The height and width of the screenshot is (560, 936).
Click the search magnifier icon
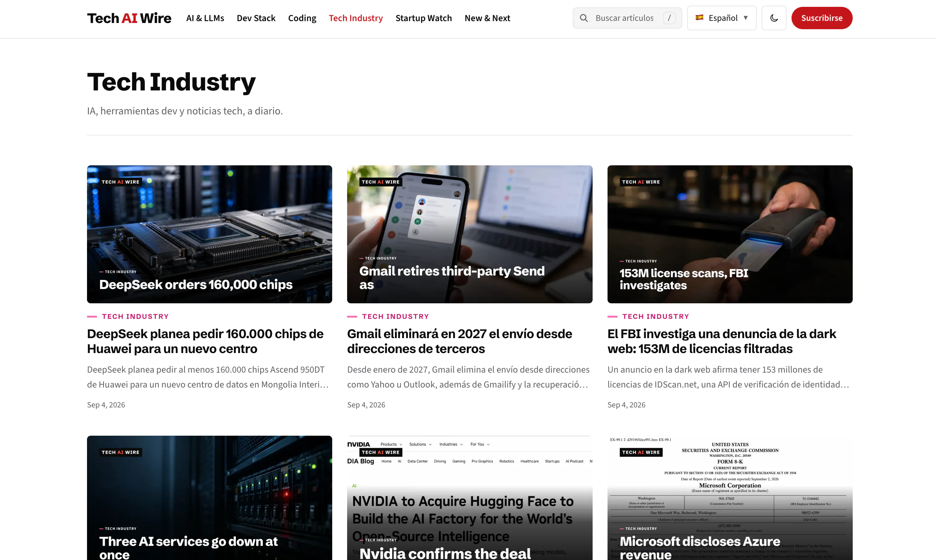coord(584,18)
